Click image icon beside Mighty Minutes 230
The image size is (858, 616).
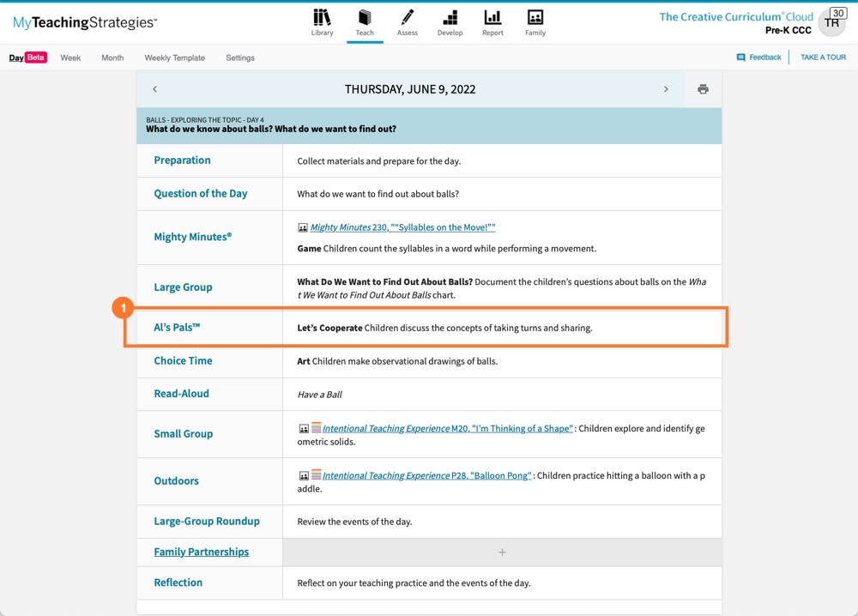[x=303, y=228]
